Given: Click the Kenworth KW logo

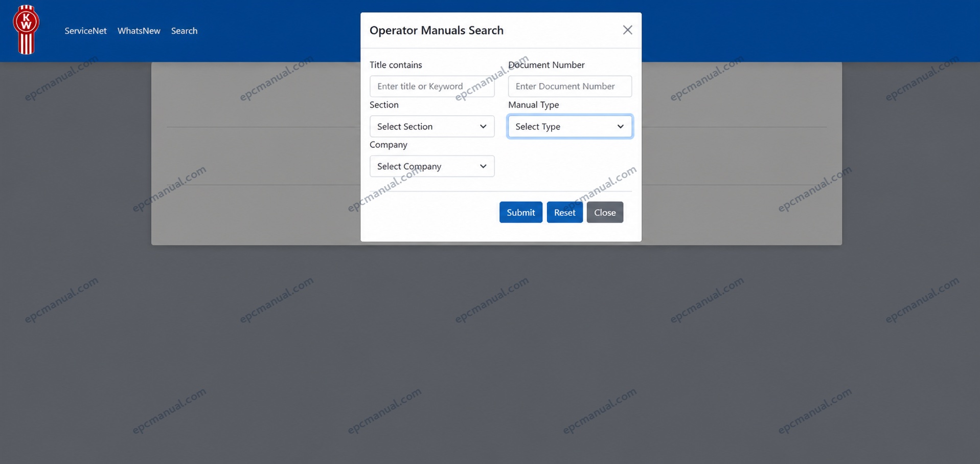Looking at the screenshot, I should pos(26,30).
